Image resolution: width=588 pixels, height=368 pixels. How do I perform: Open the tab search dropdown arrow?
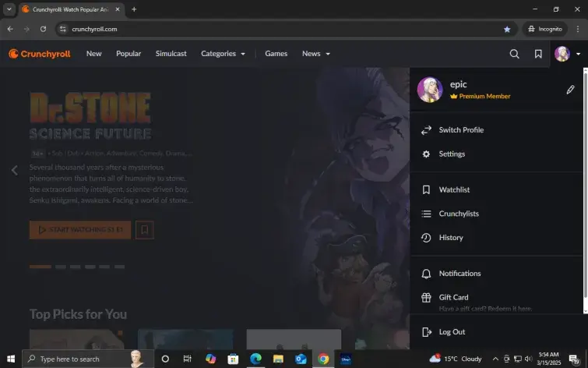tap(9, 9)
